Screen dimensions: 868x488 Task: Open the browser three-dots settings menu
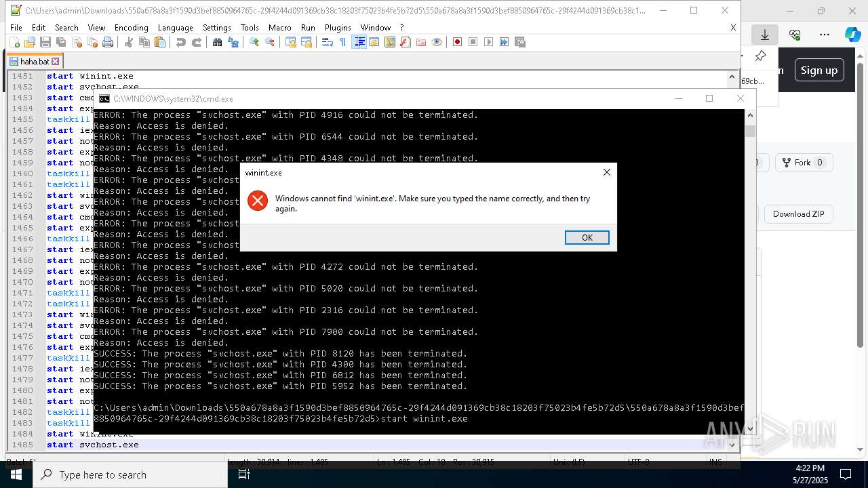coord(825,35)
